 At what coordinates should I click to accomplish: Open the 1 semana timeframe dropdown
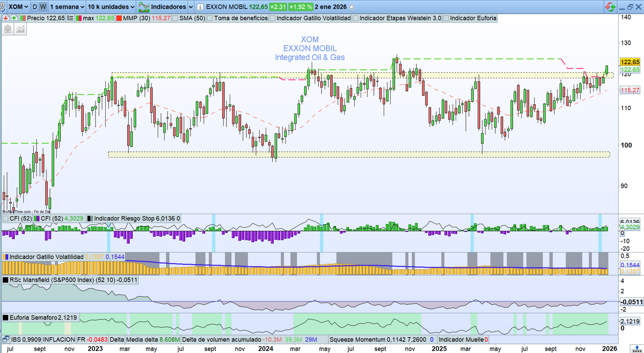tap(67, 7)
